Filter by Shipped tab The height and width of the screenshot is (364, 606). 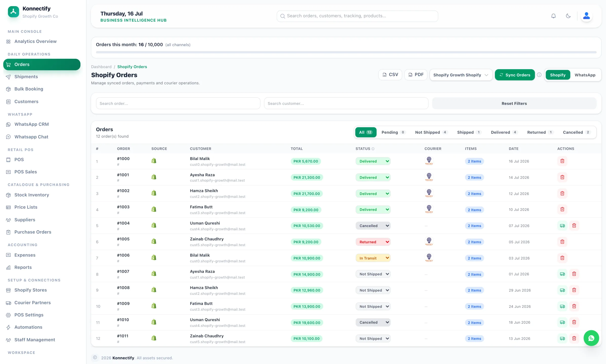(x=469, y=132)
